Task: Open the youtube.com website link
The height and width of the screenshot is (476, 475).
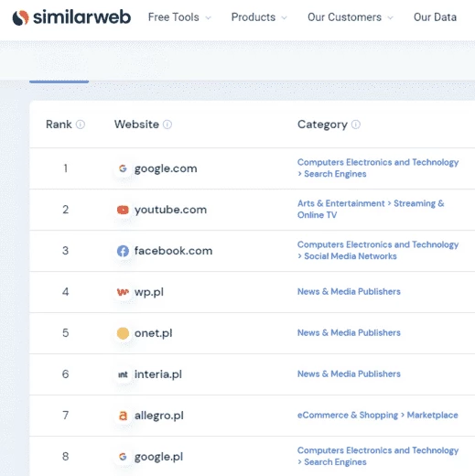Action: (x=170, y=210)
